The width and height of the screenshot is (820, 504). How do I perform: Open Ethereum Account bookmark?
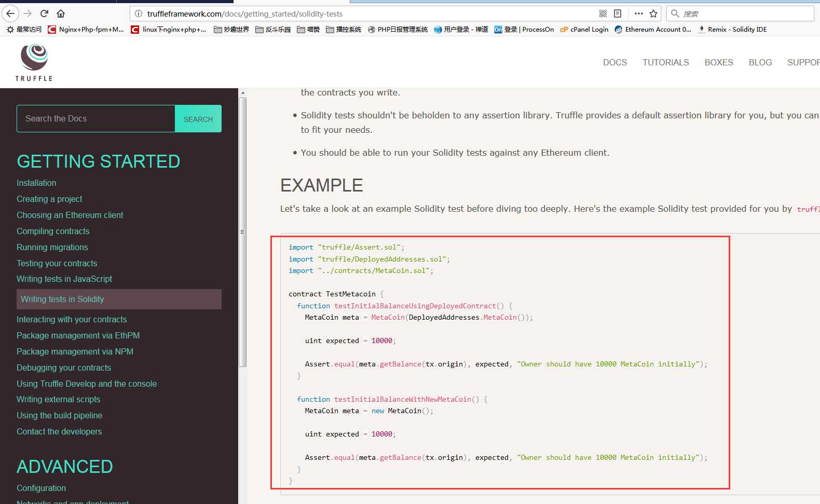653,30
